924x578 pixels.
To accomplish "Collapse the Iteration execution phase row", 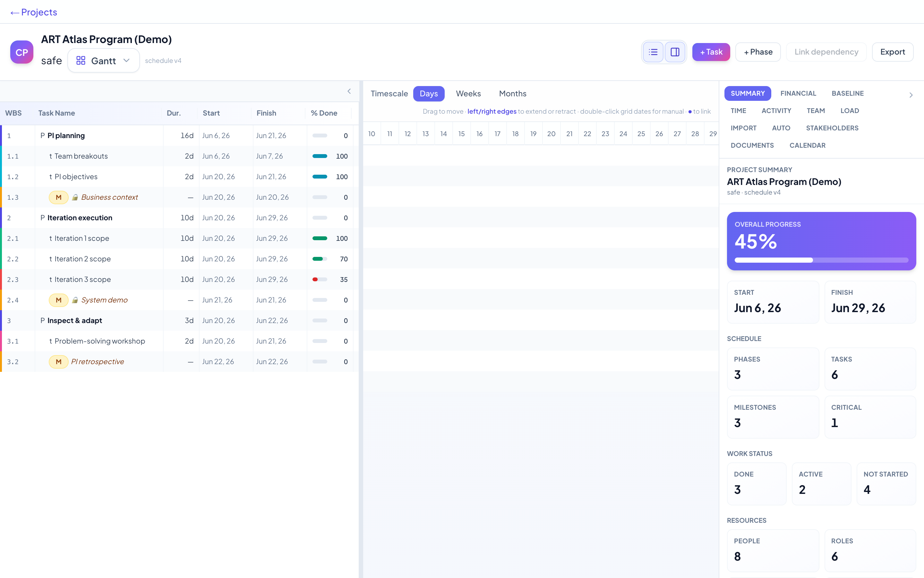I will click(x=42, y=218).
